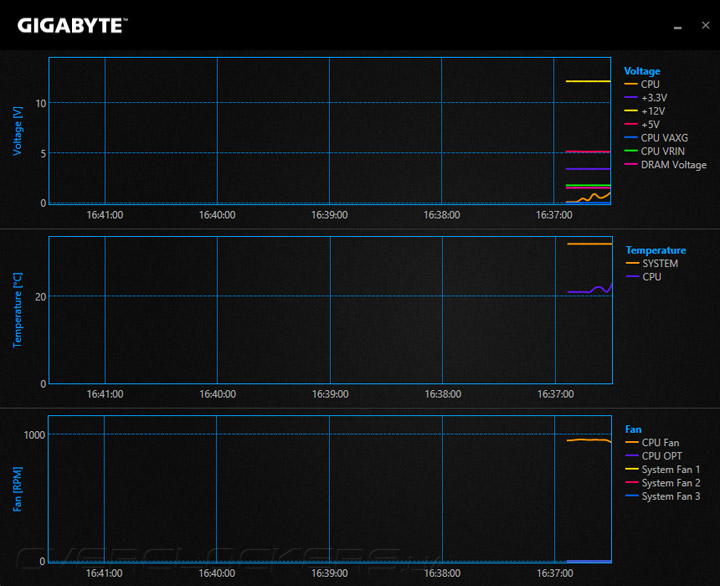
Task: Click 16:39:00 time label under fan graph
Action: (329, 573)
